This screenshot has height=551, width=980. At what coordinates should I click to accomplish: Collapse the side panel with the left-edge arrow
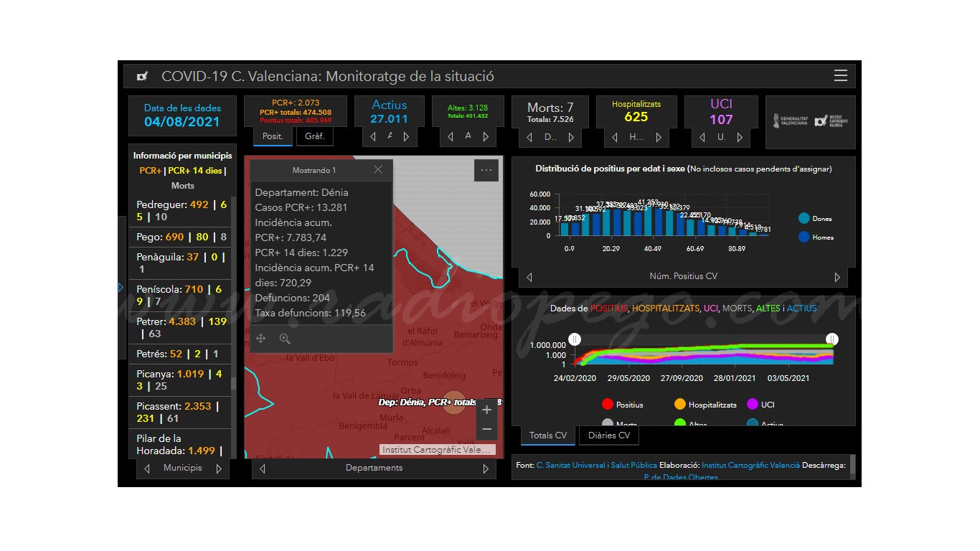click(121, 288)
